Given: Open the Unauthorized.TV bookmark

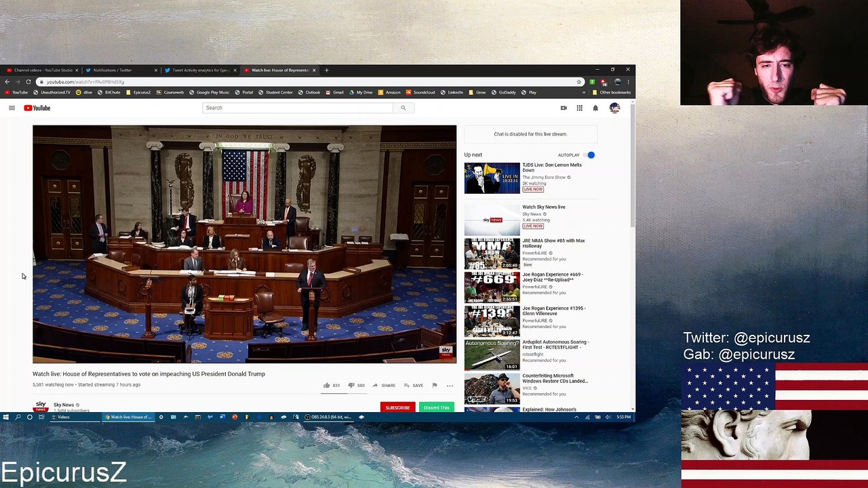Looking at the screenshot, I should (52, 92).
